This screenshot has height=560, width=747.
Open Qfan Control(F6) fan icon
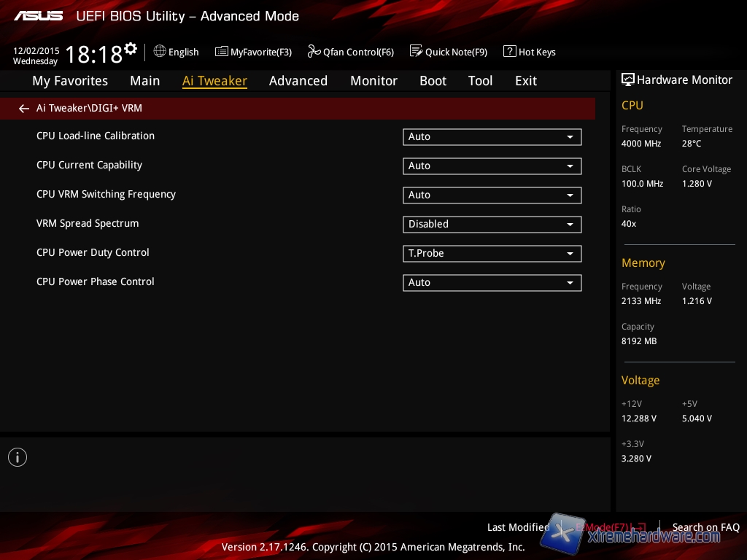point(314,51)
